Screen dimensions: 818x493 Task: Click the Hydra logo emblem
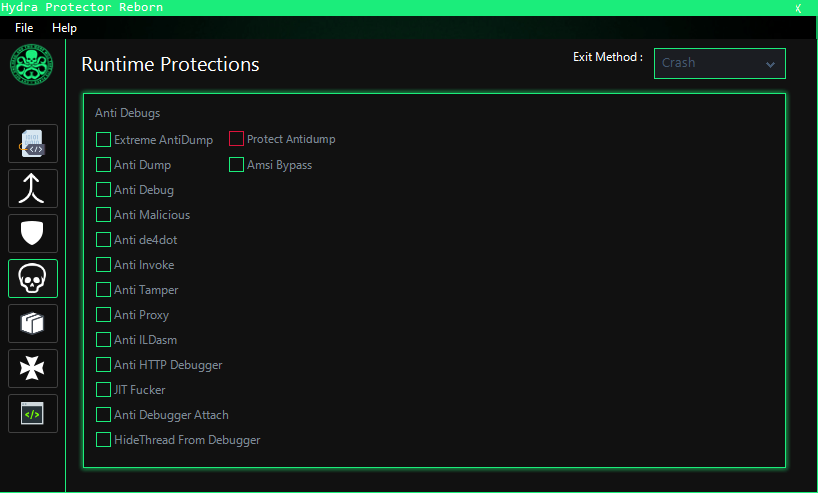click(33, 65)
